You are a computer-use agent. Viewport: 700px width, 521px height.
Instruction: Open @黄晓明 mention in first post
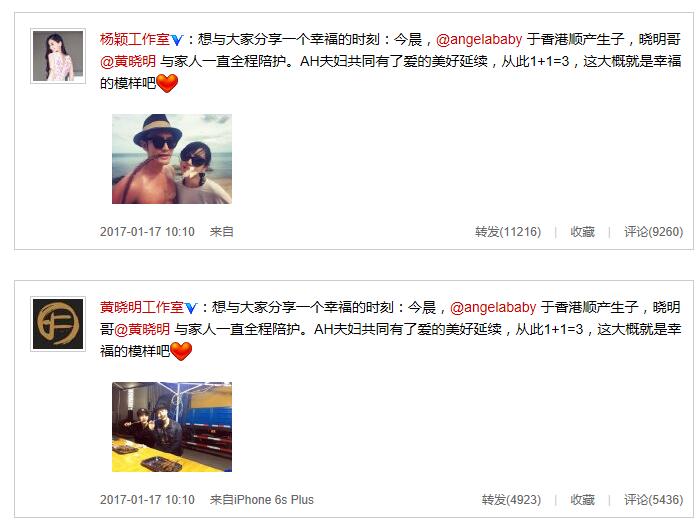(128, 61)
